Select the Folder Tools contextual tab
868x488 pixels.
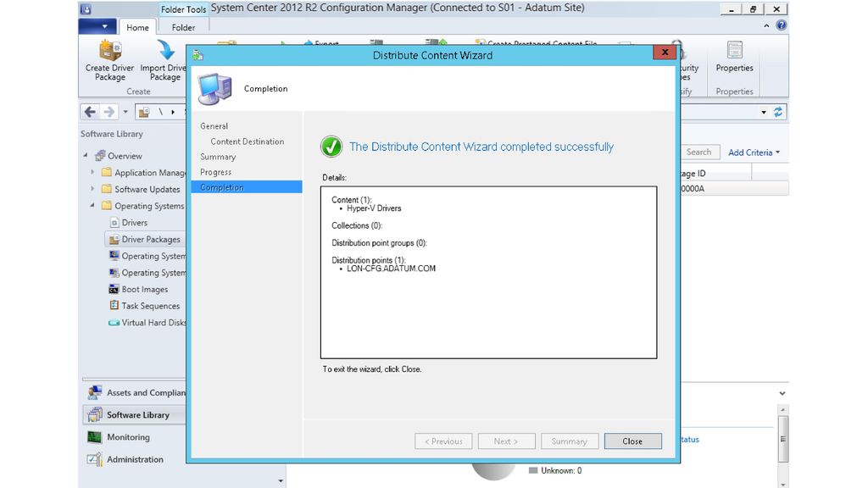(x=183, y=9)
